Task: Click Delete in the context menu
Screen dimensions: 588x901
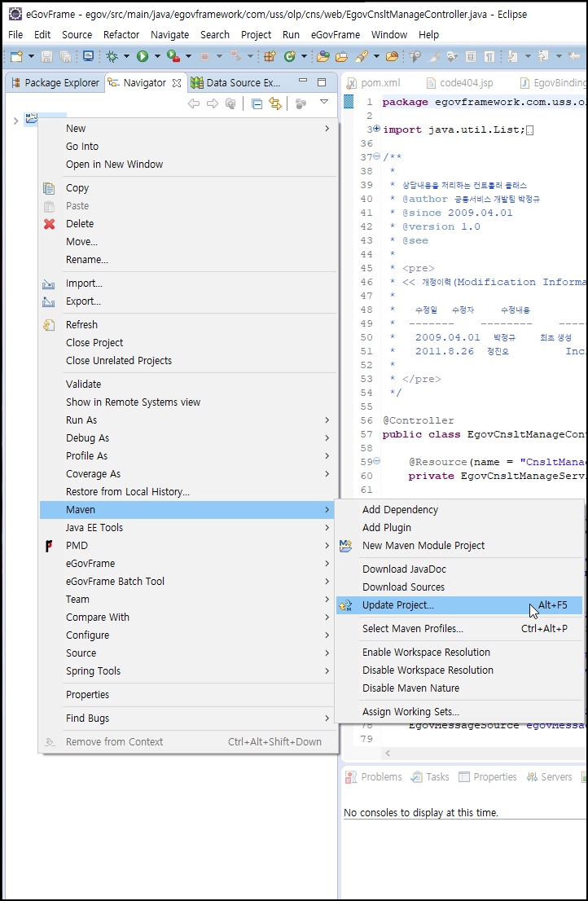Action: 188,223
